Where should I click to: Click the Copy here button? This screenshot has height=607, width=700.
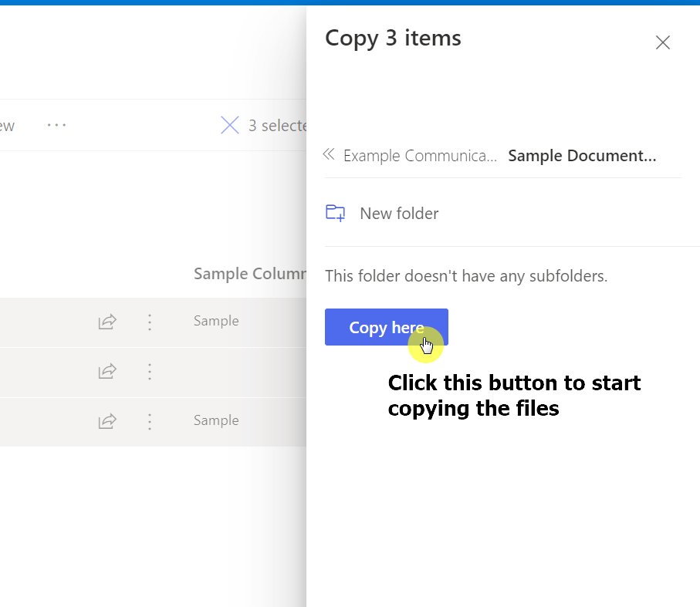(x=386, y=327)
